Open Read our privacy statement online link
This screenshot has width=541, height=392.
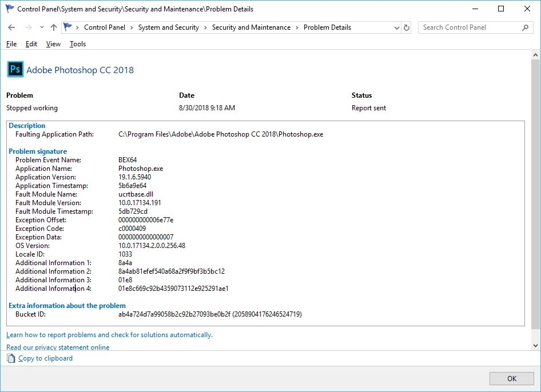point(58,347)
